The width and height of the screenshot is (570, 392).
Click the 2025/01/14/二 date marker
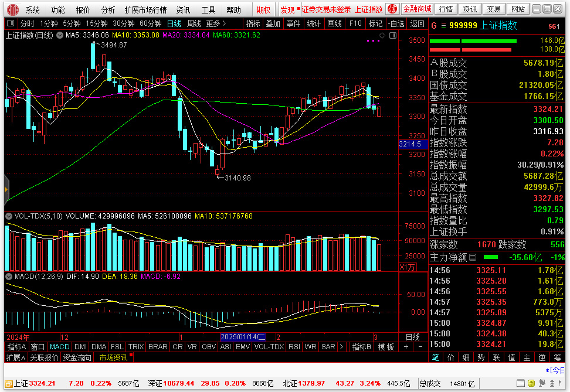click(243, 337)
